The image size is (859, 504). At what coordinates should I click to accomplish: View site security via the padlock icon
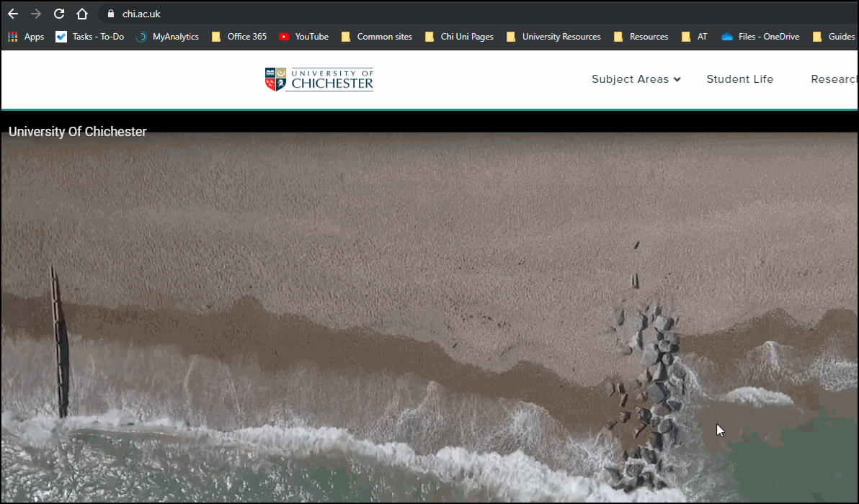click(111, 14)
